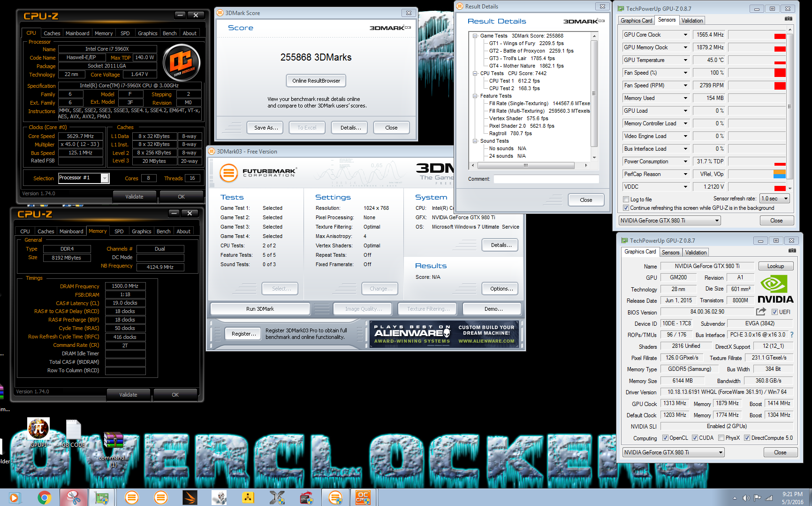The image size is (812, 506).
Task: Toggle the DirectCompute 5.0 checkbox
Action: coord(747,438)
